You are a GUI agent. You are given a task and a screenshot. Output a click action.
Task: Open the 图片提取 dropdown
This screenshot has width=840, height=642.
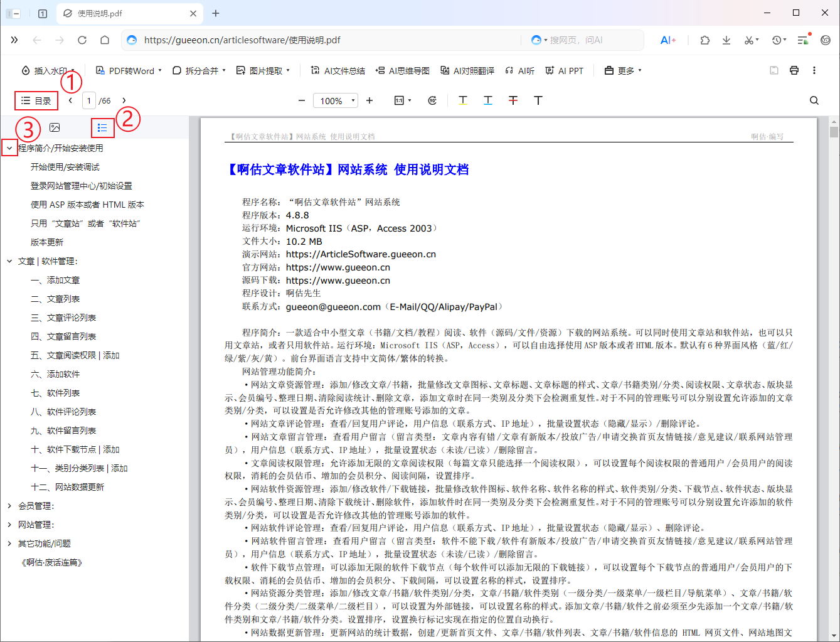263,70
